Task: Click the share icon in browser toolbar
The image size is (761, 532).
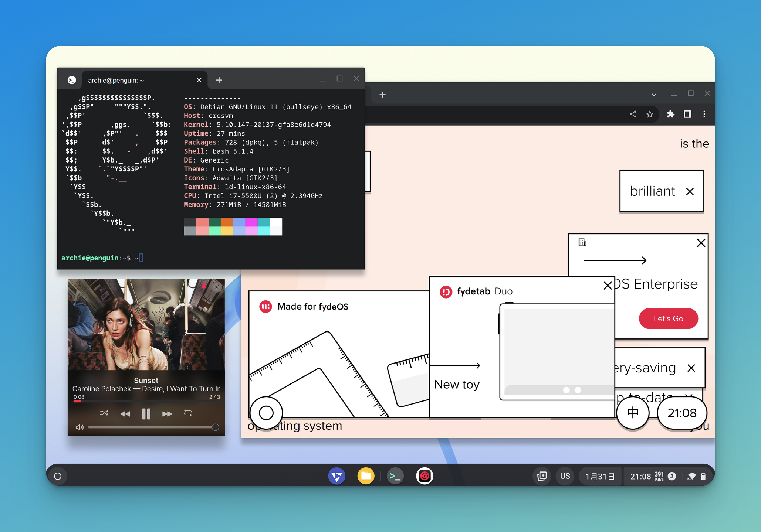Action: (633, 114)
